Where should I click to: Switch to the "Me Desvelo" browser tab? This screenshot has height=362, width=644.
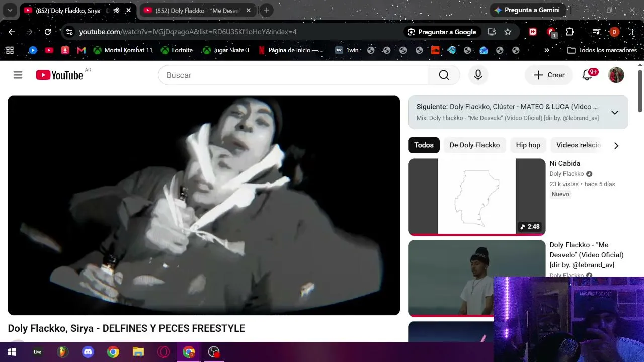click(x=198, y=10)
